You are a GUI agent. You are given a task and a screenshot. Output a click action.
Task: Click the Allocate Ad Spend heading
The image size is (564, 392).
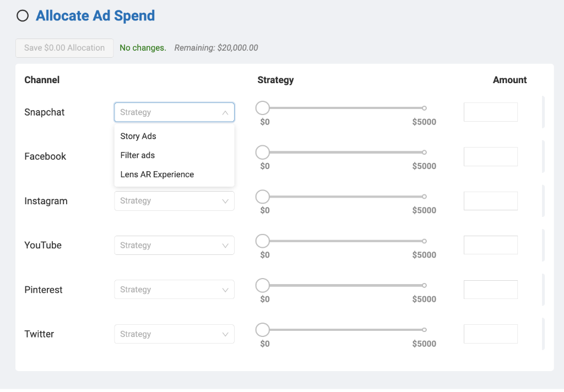[x=95, y=15]
